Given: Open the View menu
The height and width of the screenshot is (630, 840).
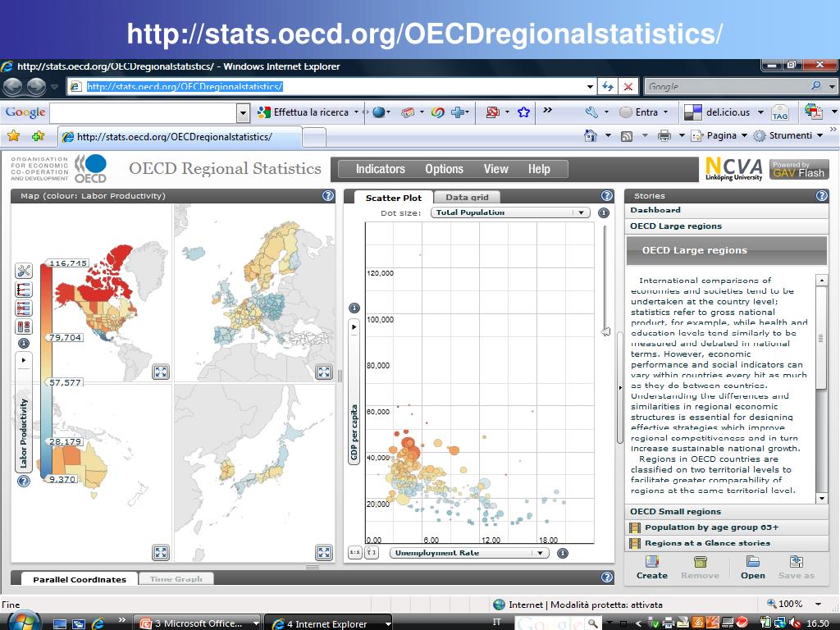Looking at the screenshot, I should click(x=496, y=169).
